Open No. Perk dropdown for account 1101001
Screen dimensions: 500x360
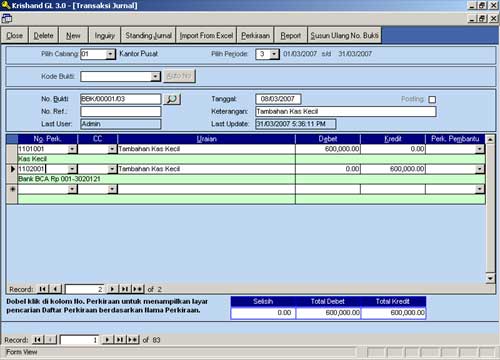72,149
